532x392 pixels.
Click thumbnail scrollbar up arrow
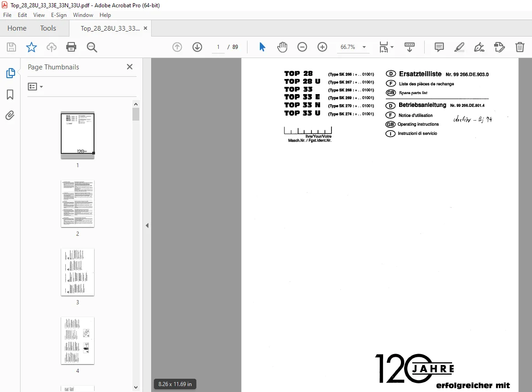click(136, 104)
